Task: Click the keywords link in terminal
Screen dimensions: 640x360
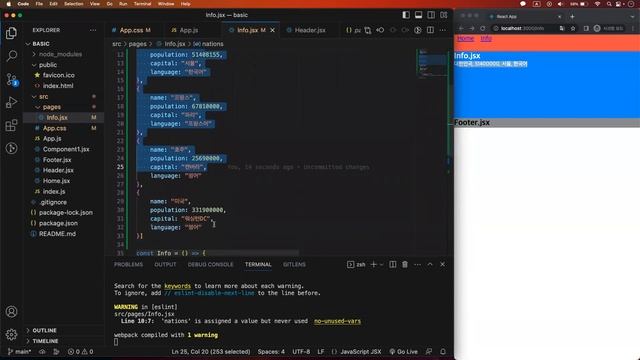Action: pos(177,286)
